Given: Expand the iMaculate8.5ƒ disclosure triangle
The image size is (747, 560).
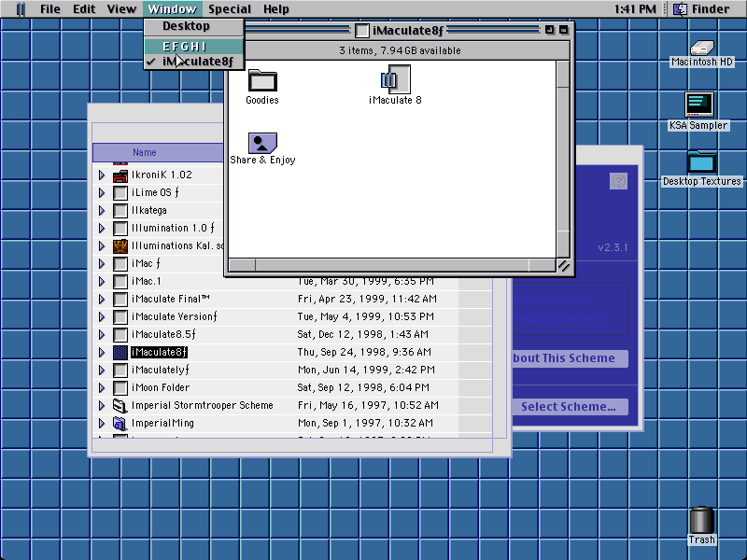Looking at the screenshot, I should point(102,335).
